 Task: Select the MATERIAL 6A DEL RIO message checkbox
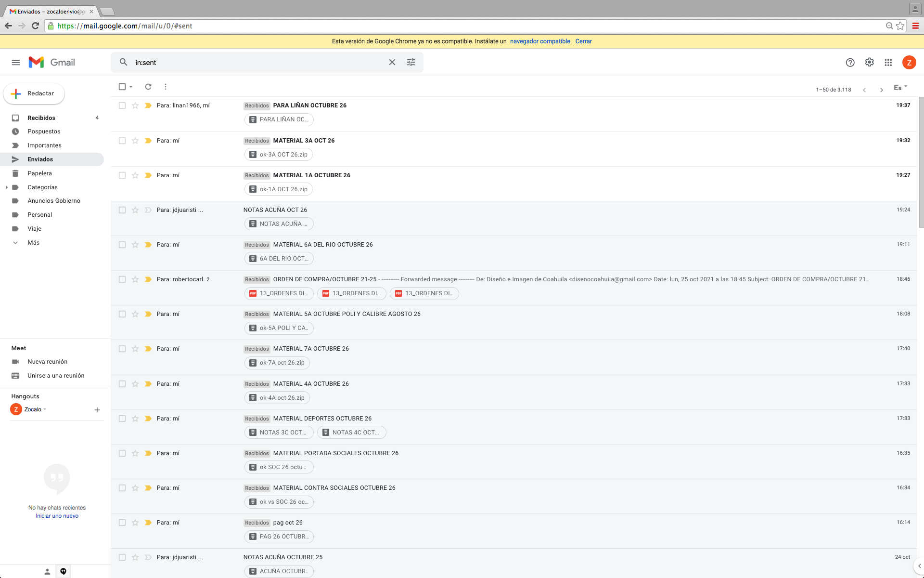click(122, 245)
